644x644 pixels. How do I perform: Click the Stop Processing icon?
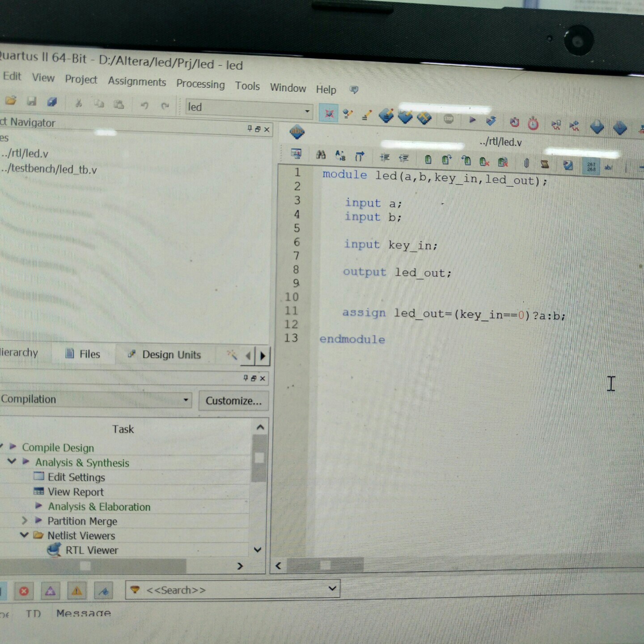pyautogui.click(x=449, y=119)
